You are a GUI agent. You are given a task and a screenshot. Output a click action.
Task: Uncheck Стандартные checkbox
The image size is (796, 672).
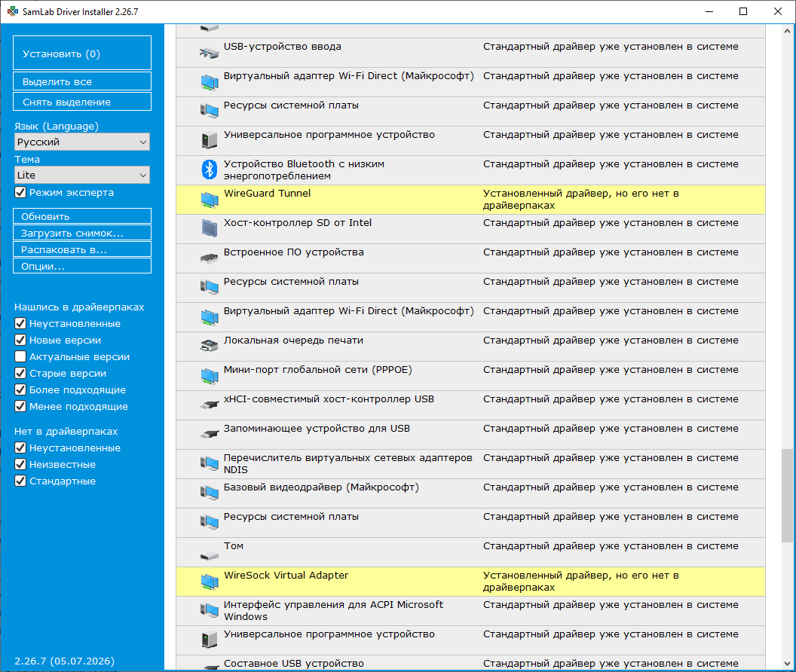click(x=20, y=481)
